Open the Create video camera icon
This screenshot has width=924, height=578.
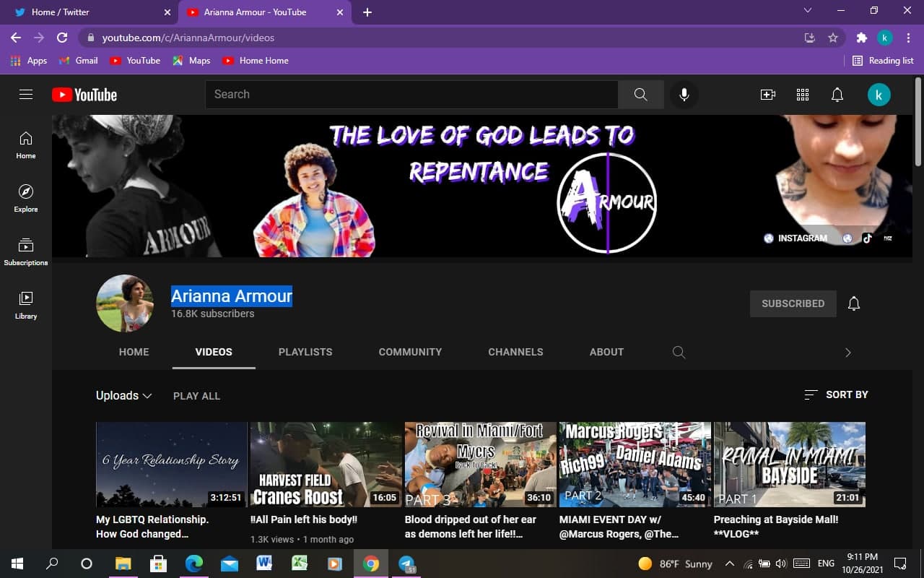tap(768, 95)
